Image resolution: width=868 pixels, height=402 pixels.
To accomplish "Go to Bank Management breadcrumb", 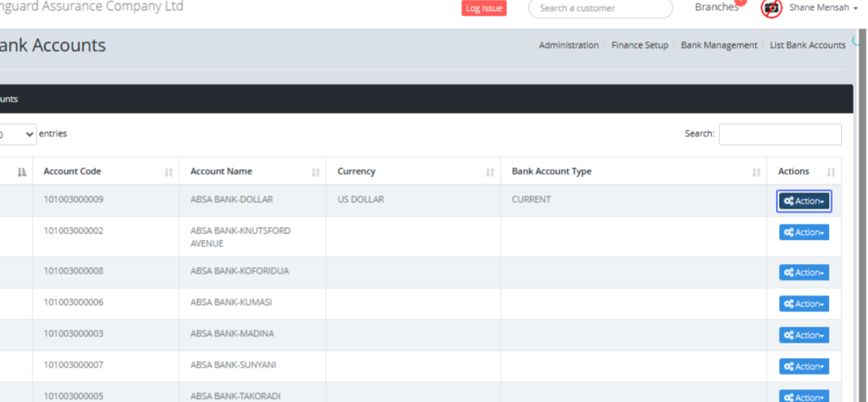I will (x=719, y=45).
